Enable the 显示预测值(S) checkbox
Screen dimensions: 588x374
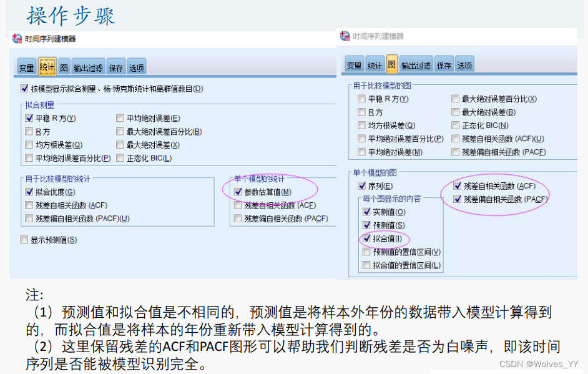[24, 240]
